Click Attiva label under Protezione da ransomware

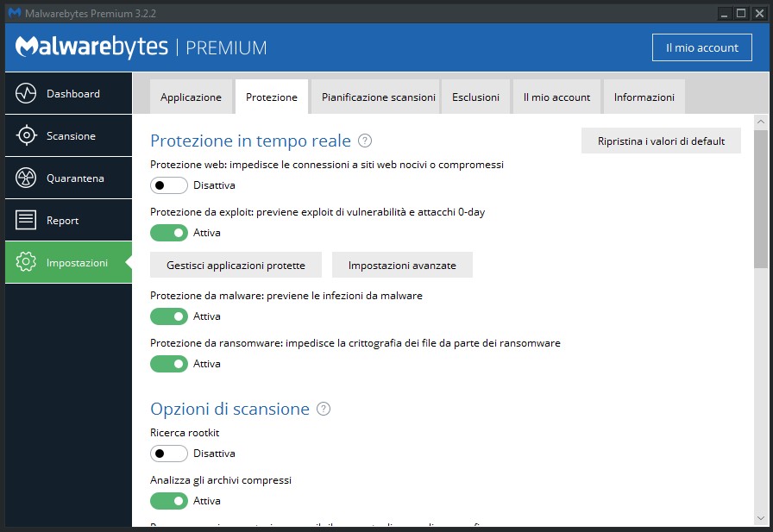(206, 364)
